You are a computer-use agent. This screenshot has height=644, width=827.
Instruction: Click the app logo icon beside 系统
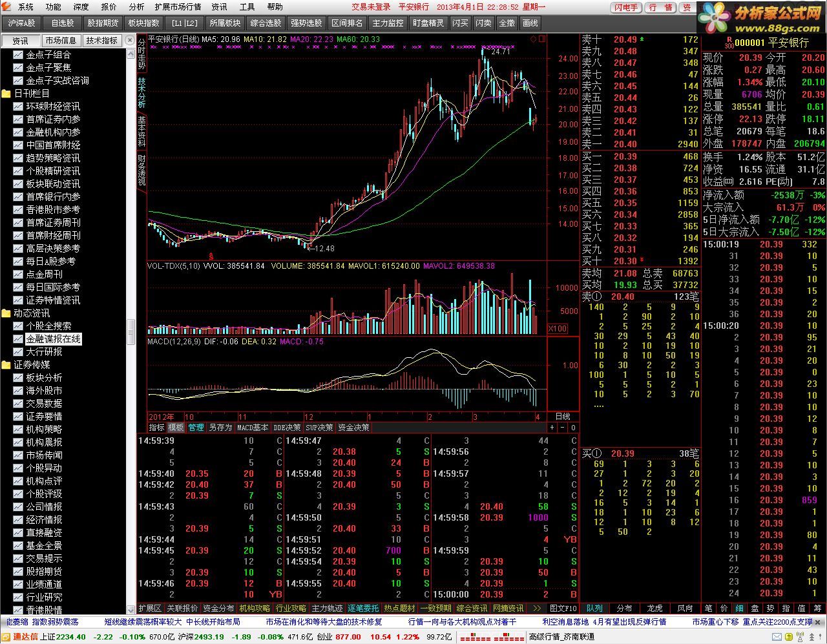point(7,6)
